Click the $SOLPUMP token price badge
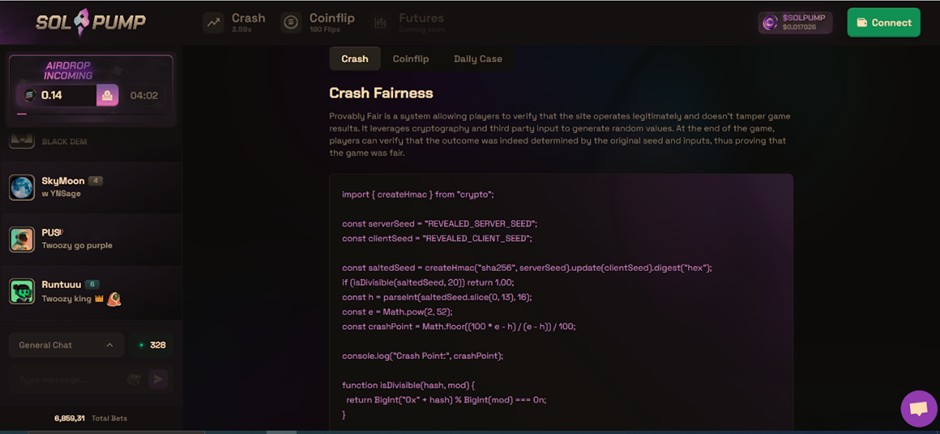 point(795,23)
